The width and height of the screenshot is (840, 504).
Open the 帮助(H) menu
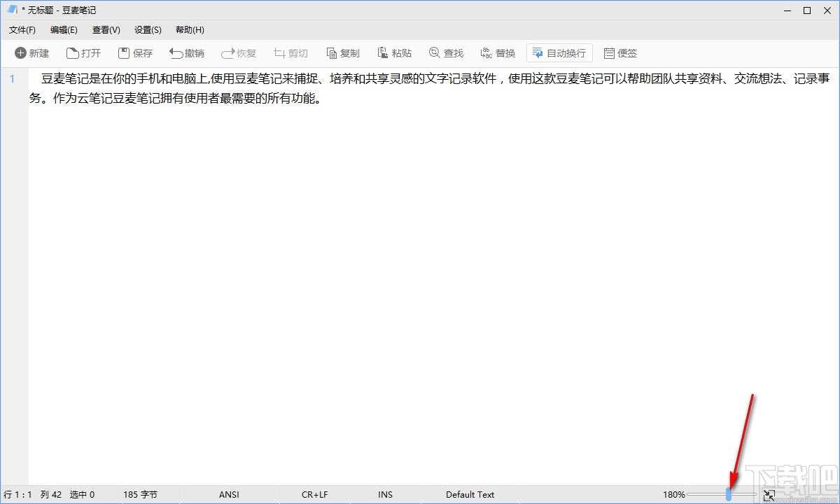190,30
